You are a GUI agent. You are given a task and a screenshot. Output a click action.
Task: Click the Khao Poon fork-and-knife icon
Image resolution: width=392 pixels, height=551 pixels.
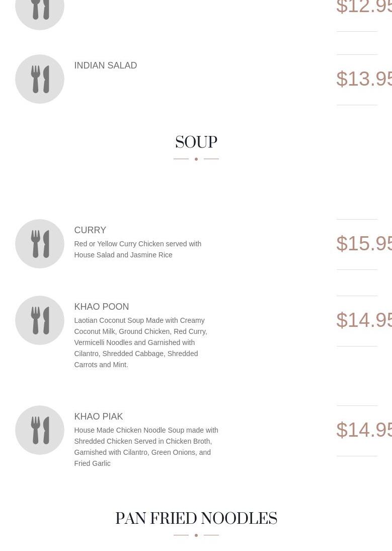(40, 320)
